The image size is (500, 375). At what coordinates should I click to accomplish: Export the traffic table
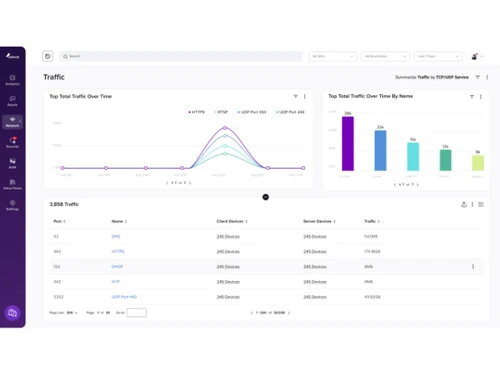tap(464, 204)
